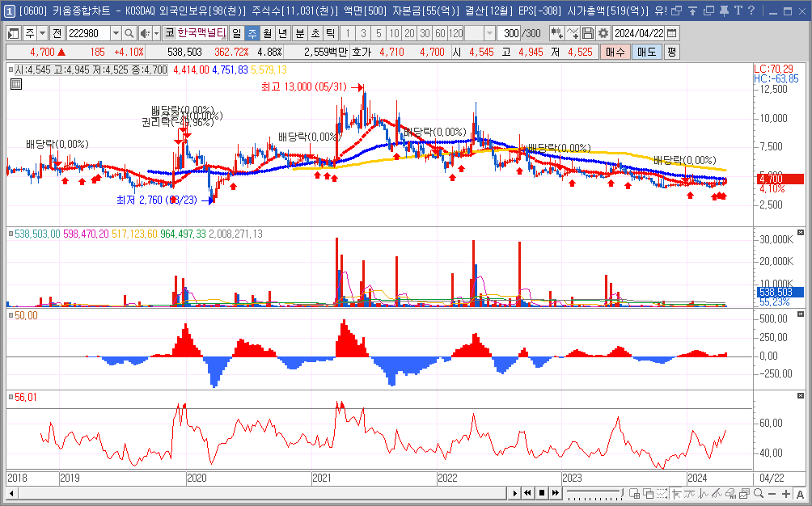
Task: Zoom in with the plus icon
Action: [x=786, y=494]
